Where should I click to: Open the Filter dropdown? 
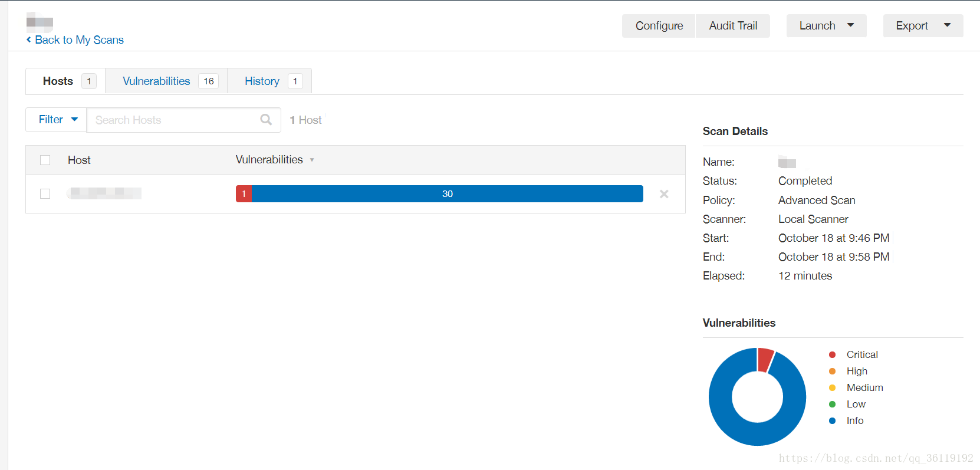pos(57,120)
